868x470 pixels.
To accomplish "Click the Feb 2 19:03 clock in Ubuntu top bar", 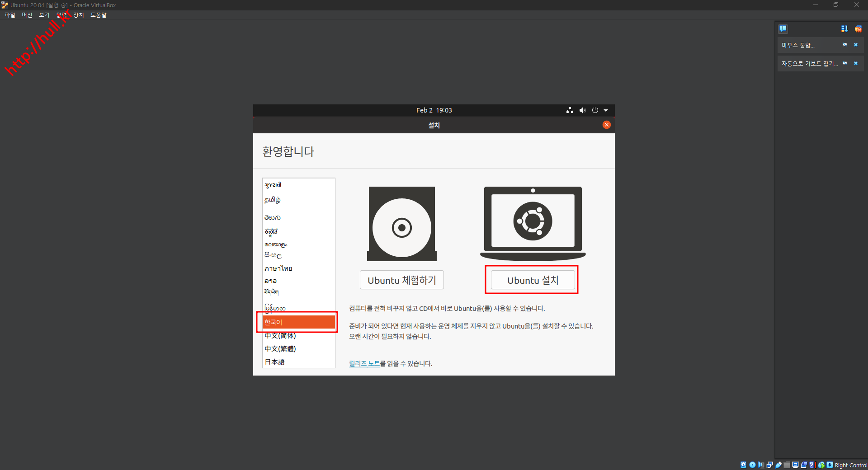I will 434,110.
